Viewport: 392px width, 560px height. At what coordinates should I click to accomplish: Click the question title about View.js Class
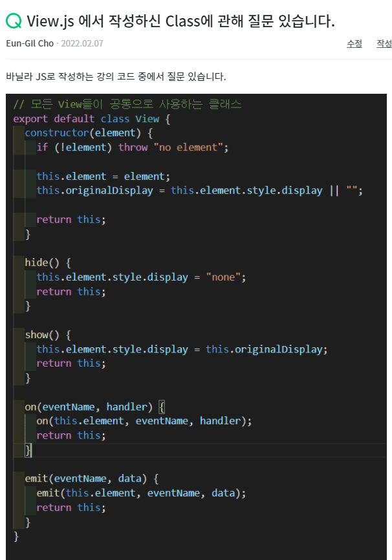click(x=181, y=21)
